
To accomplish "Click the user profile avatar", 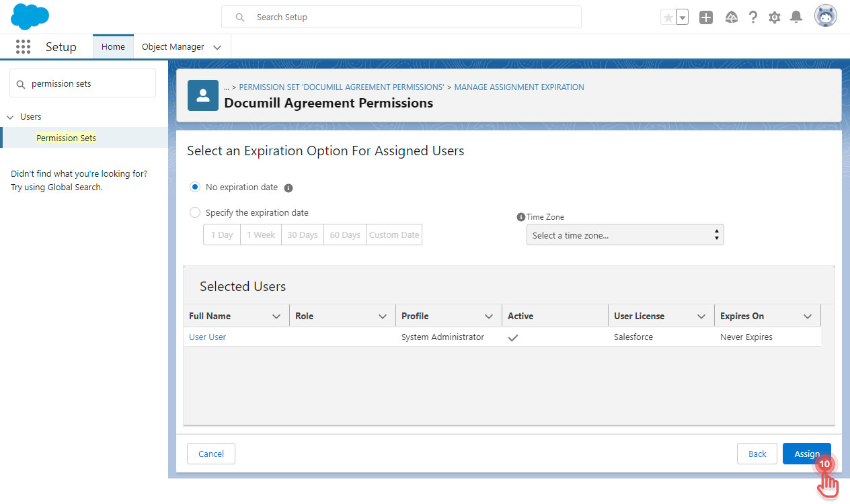I will pyautogui.click(x=825, y=15).
